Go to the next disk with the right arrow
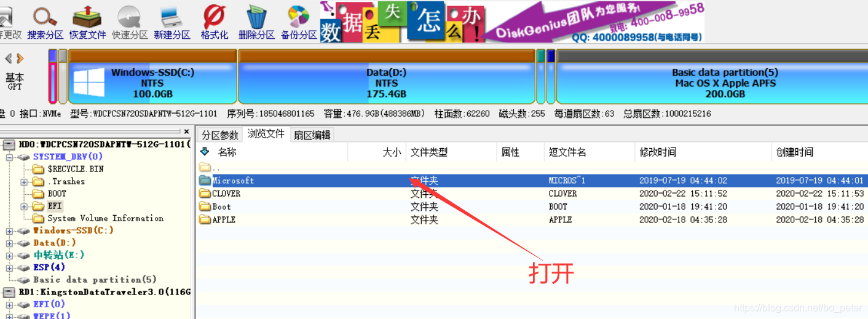The width and height of the screenshot is (868, 319). click(x=20, y=58)
